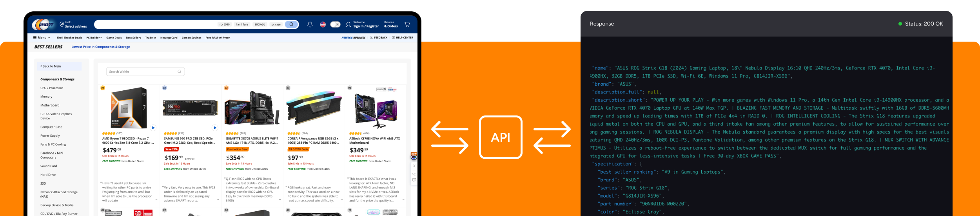Select Power Supply category

click(x=50, y=135)
